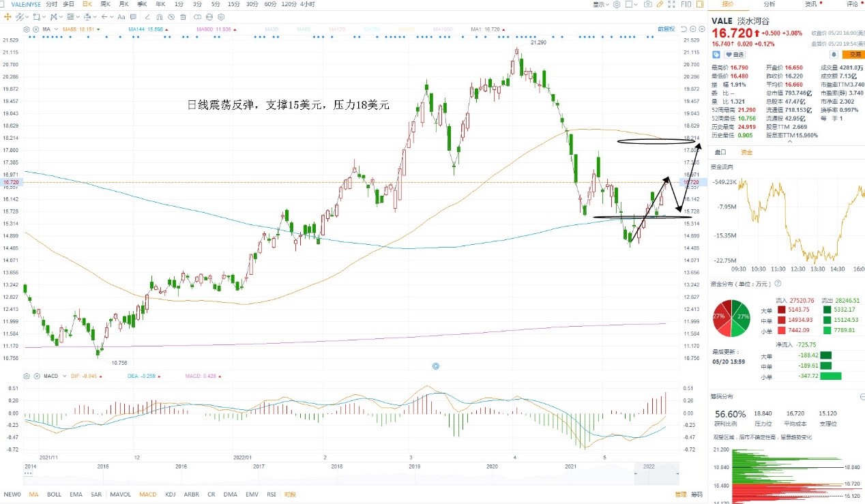The height and width of the screenshot is (504, 865).
Task: Select the 15分 interval tab
Action: pyautogui.click(x=234, y=4)
